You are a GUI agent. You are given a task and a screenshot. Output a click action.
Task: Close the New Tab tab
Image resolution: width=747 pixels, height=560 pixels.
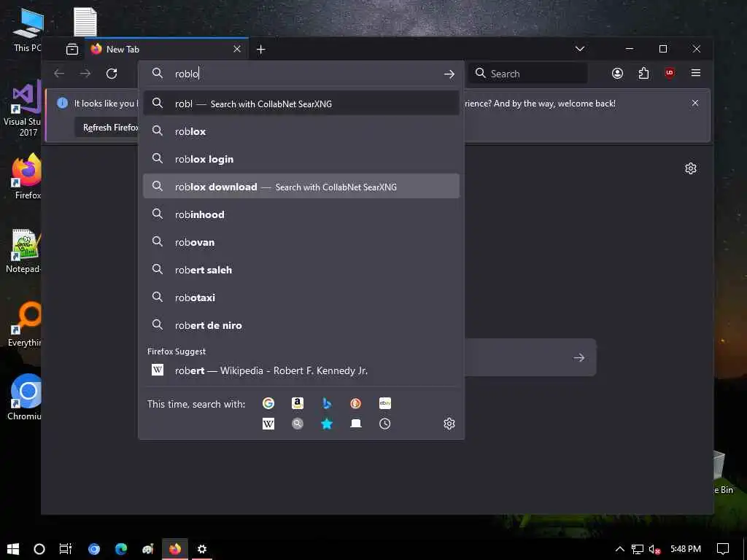pyautogui.click(x=237, y=49)
